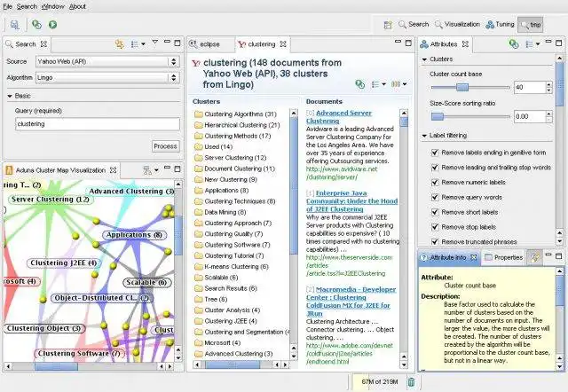The width and height of the screenshot is (568, 392).
Task: Collapse the Label filtering section
Action: [x=424, y=135]
